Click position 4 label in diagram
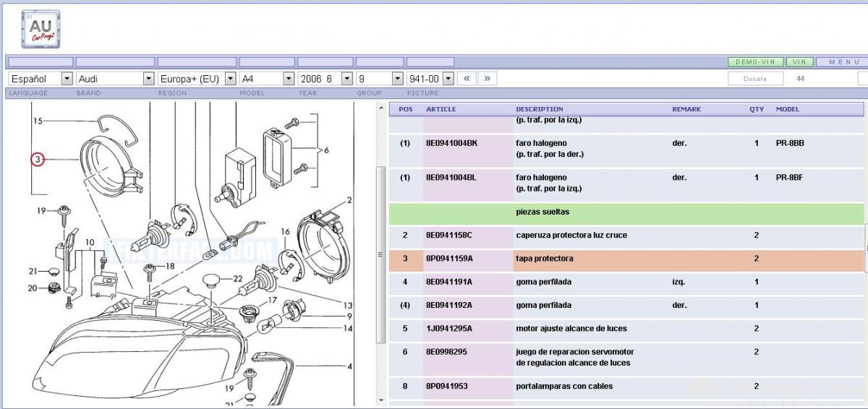 click(x=349, y=366)
